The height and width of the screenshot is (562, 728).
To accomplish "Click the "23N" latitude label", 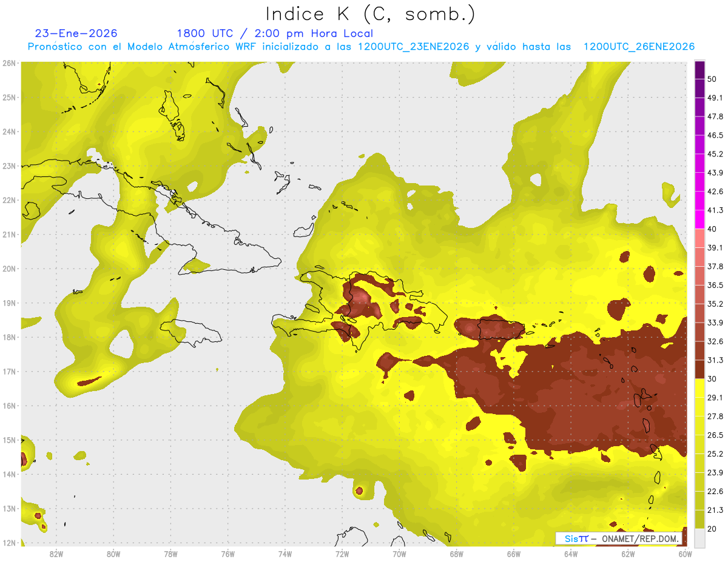I will (8, 166).
